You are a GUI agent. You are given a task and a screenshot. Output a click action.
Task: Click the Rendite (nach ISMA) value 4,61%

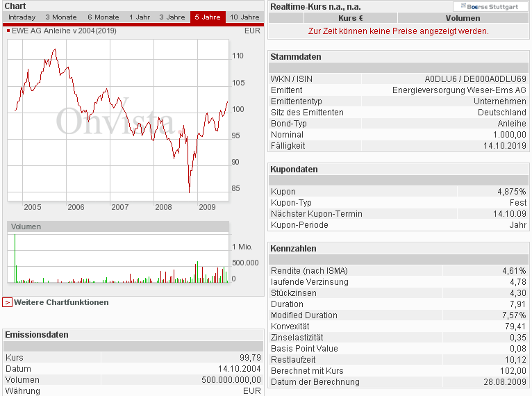tap(514, 271)
